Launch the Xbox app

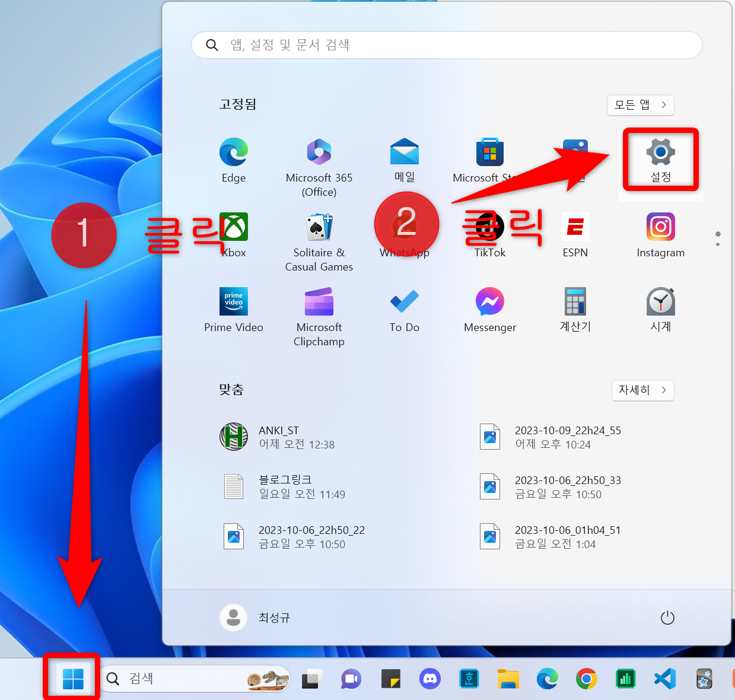[234, 235]
